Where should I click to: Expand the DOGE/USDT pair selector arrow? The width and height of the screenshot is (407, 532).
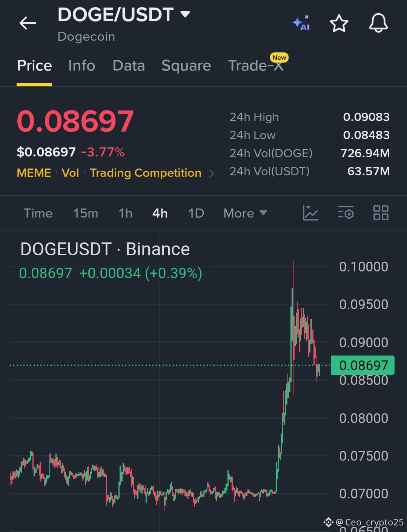coord(185,15)
